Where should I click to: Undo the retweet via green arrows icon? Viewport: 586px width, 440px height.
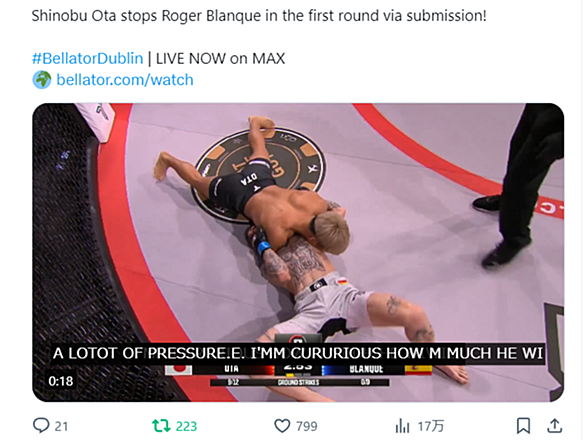click(x=161, y=426)
